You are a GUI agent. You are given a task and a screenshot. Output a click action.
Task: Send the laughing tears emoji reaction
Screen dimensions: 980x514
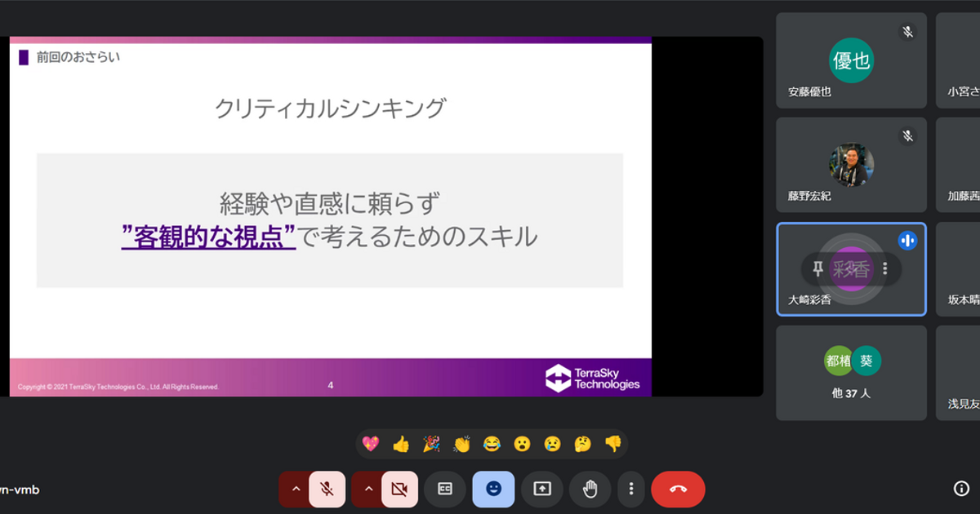click(x=492, y=444)
